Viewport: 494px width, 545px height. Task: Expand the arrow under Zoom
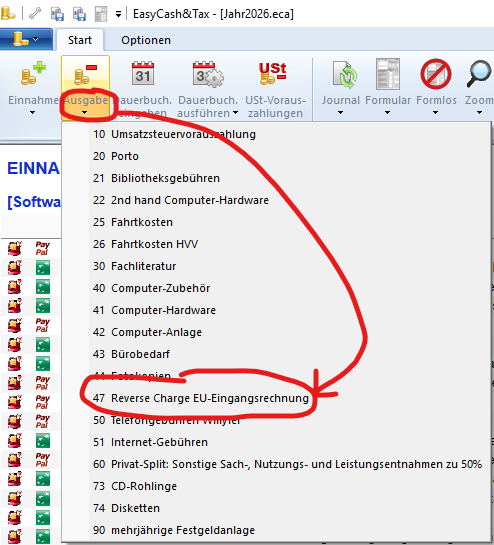coord(479,113)
